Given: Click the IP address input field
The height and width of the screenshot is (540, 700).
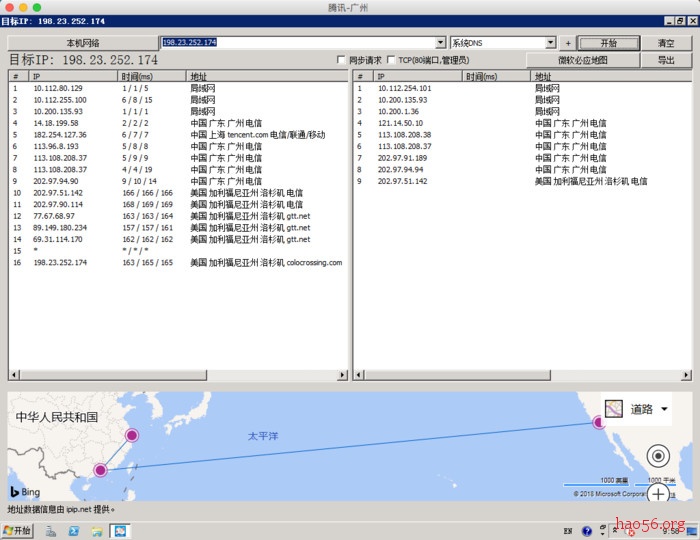Looking at the screenshot, I should click(298, 42).
